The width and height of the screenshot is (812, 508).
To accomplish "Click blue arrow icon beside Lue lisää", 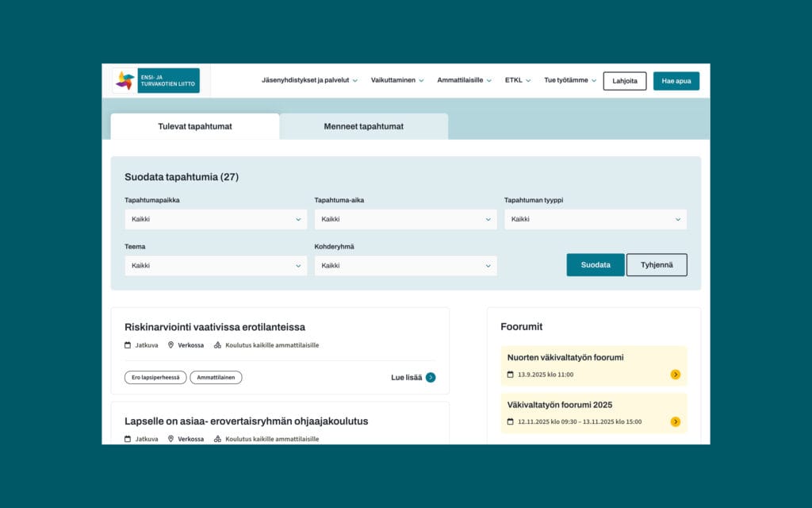I will tap(431, 378).
